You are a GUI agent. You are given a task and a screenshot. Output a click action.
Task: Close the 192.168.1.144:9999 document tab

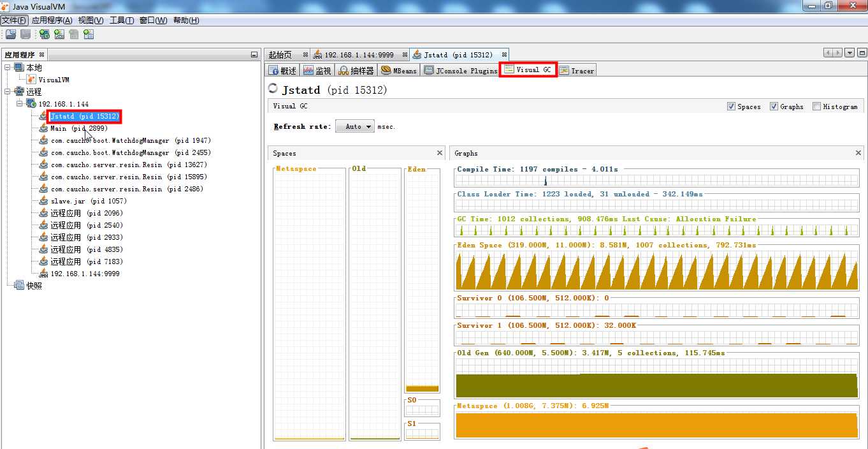(405, 55)
